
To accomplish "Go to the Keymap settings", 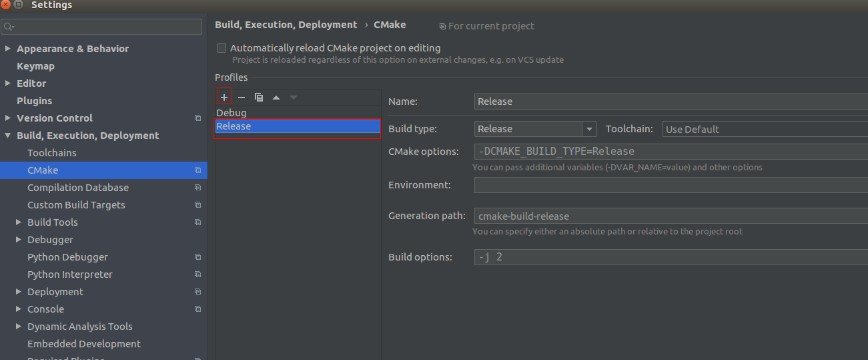I will point(35,66).
